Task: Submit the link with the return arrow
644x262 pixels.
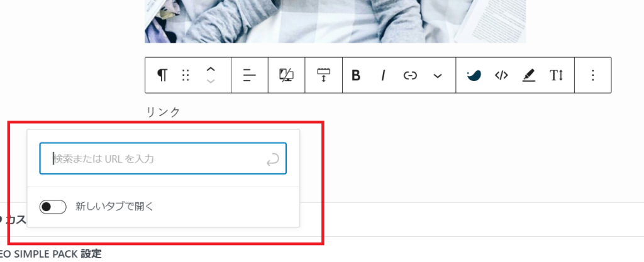Action: tap(273, 159)
